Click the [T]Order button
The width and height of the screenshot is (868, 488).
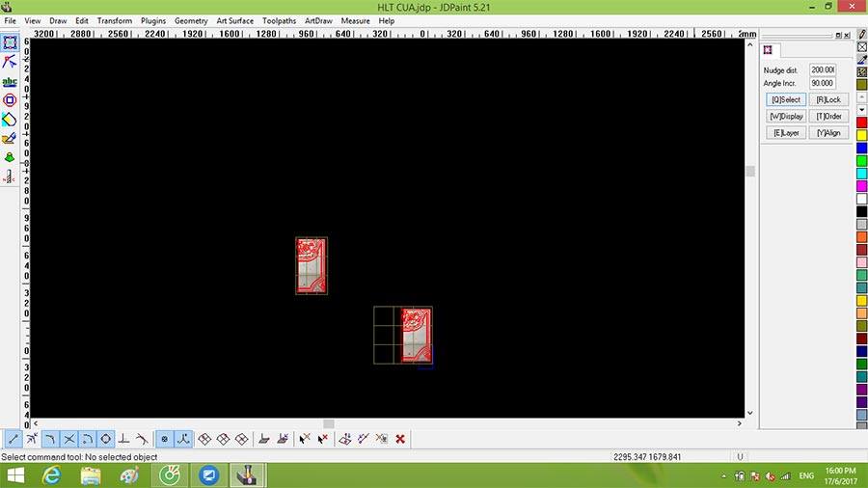(828, 116)
